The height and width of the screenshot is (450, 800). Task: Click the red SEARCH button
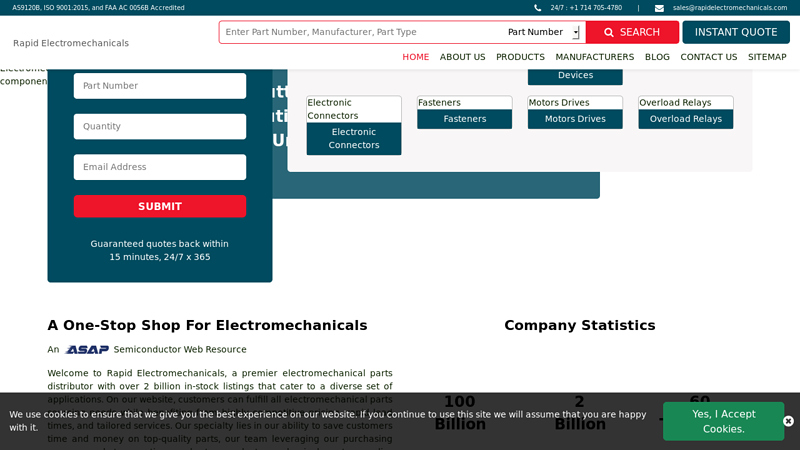(632, 32)
